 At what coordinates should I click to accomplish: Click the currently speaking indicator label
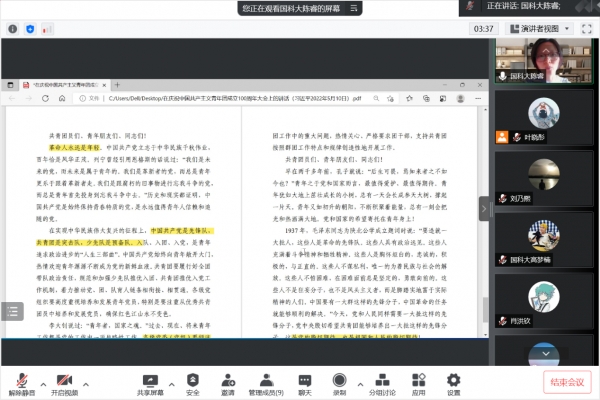[523, 6]
